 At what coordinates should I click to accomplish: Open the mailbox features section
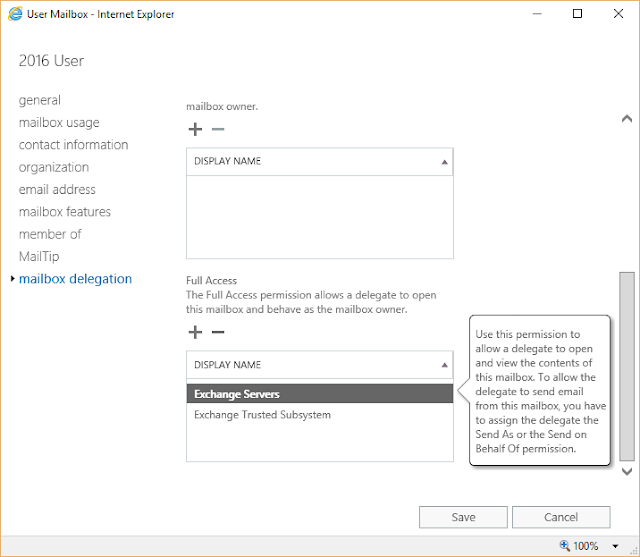pyautogui.click(x=65, y=212)
